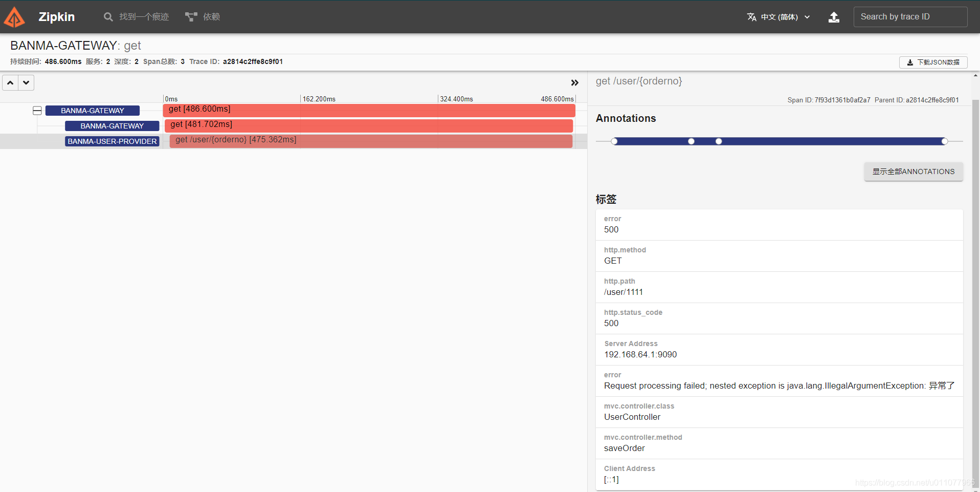Click the saveOrder method value
980x492 pixels.
(x=625, y=448)
